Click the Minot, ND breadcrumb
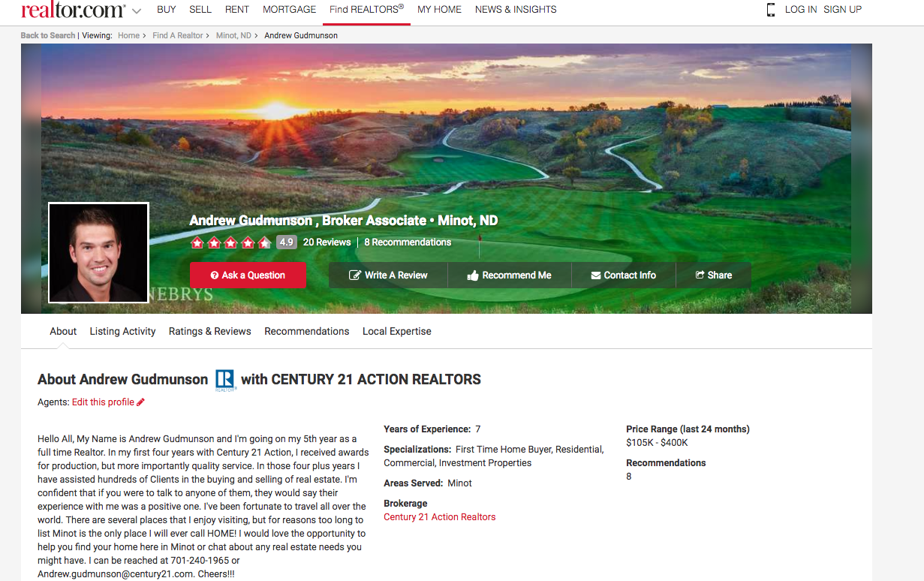This screenshot has height=581, width=924. click(233, 35)
